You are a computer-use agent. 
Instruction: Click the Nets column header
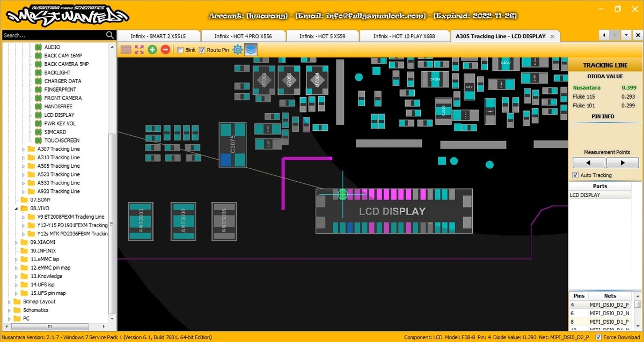click(x=610, y=296)
